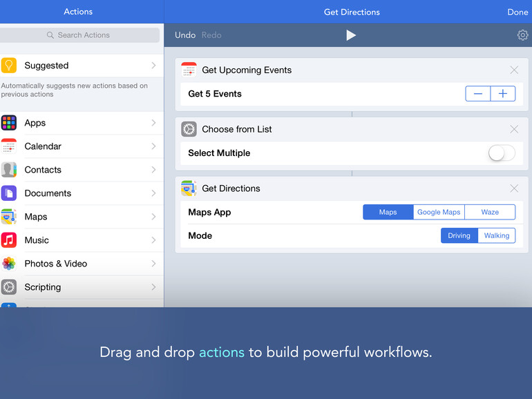Click the magnifier icon in Search Actions
The height and width of the screenshot is (399, 532).
click(50, 35)
